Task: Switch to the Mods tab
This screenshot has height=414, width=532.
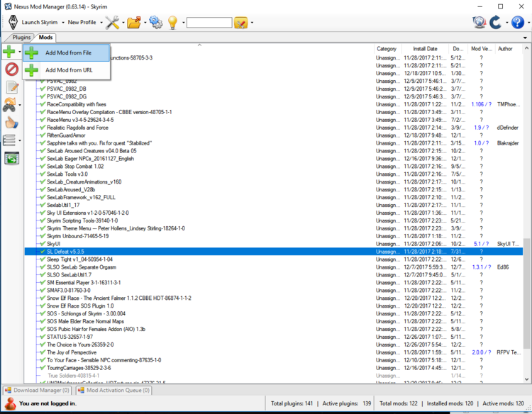Action: click(x=45, y=38)
